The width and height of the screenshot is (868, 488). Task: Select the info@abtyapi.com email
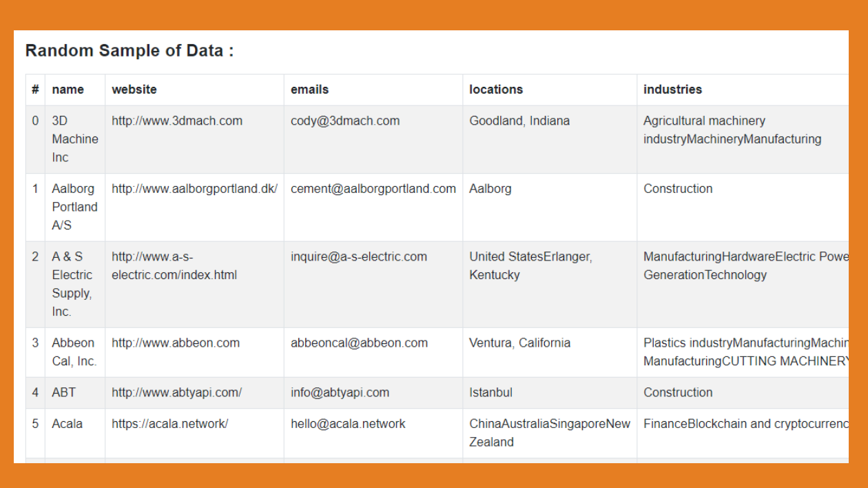pyautogui.click(x=340, y=393)
